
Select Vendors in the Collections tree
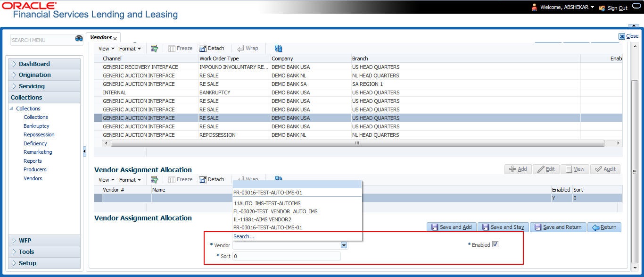33,178
